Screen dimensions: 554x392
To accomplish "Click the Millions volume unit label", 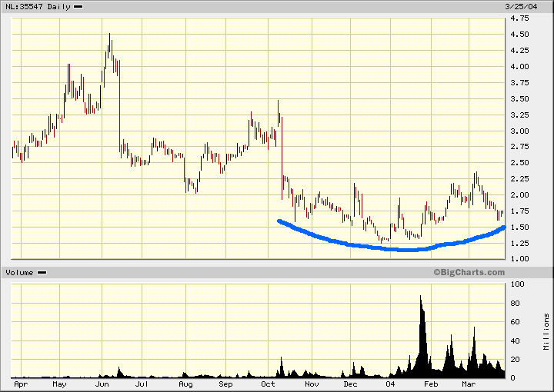I will point(546,331).
